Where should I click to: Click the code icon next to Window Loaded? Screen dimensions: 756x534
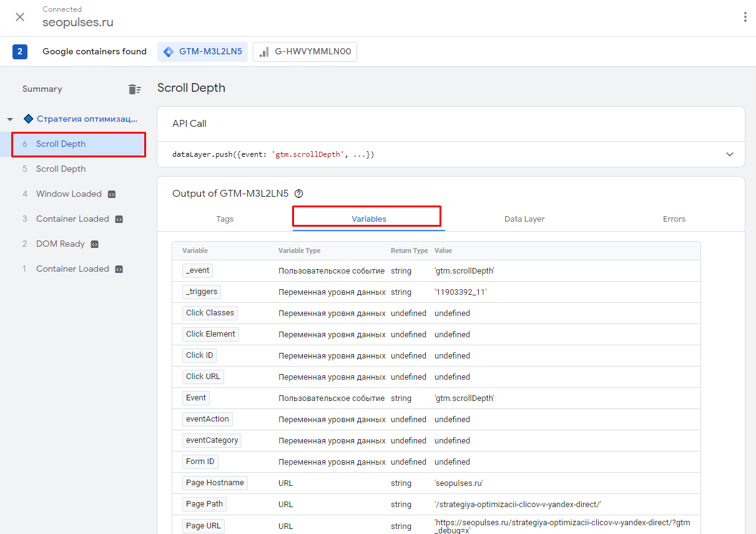[111, 194]
